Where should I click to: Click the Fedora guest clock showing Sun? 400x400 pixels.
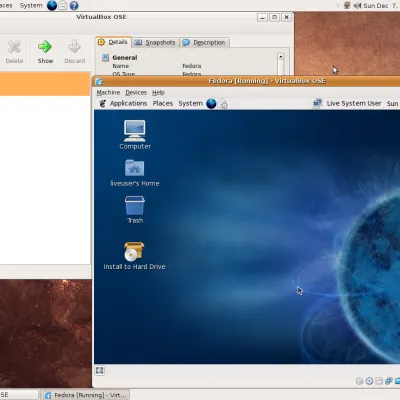point(393,103)
